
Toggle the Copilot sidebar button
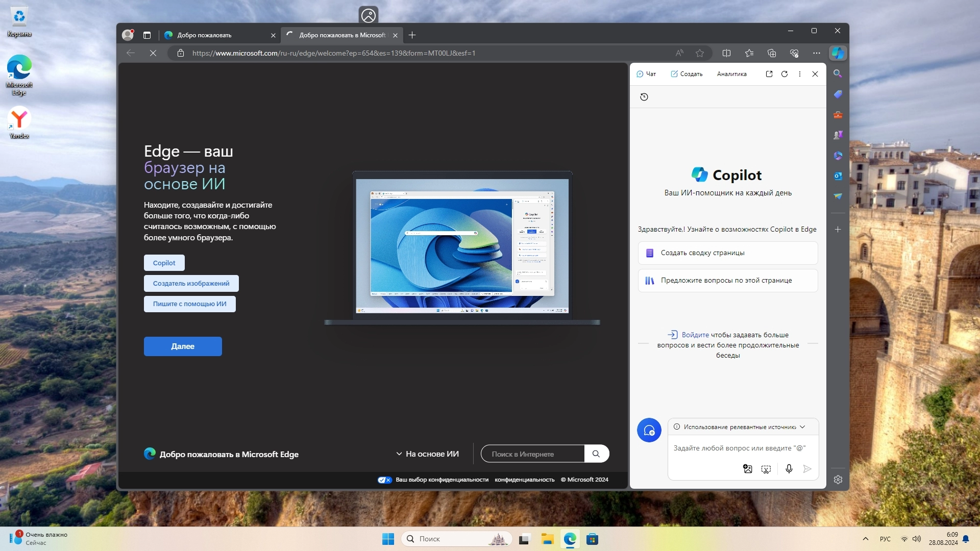pyautogui.click(x=838, y=53)
